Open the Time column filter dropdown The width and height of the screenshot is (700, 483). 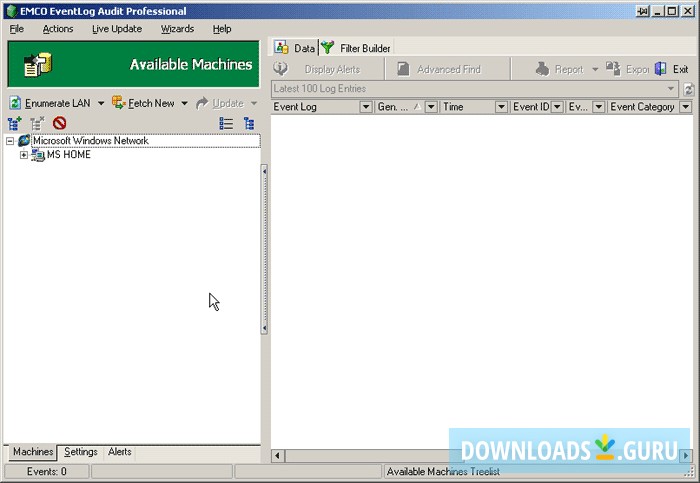coord(501,107)
